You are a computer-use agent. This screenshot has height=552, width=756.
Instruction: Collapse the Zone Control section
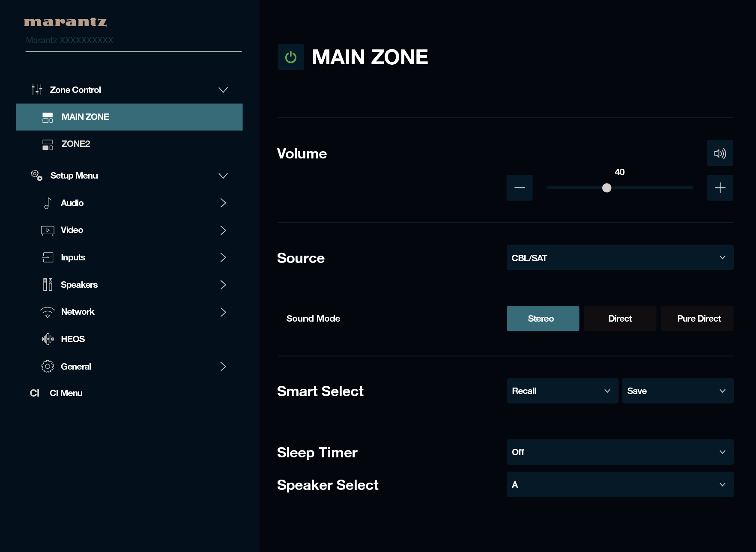(x=223, y=90)
